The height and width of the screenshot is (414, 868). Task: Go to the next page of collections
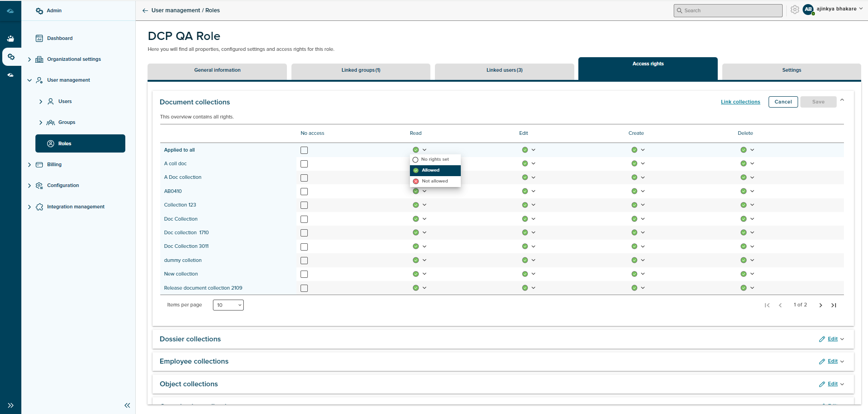pyautogui.click(x=820, y=305)
